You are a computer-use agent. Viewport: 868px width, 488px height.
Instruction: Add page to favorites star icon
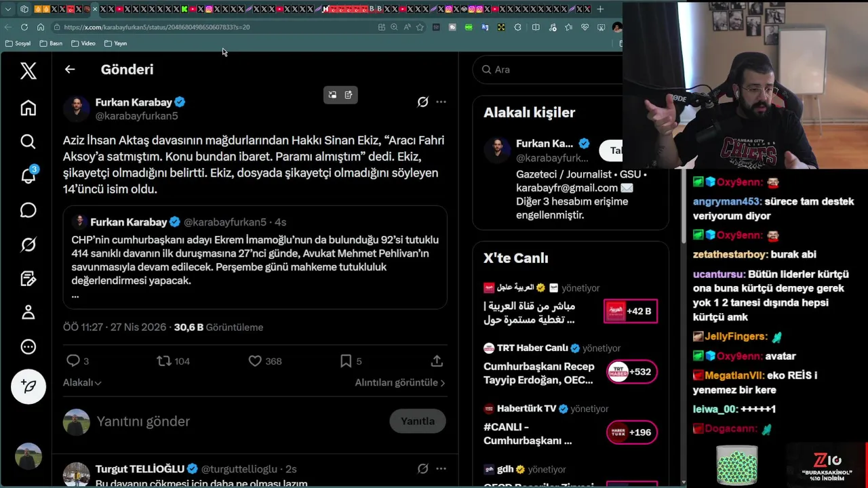coord(420,27)
